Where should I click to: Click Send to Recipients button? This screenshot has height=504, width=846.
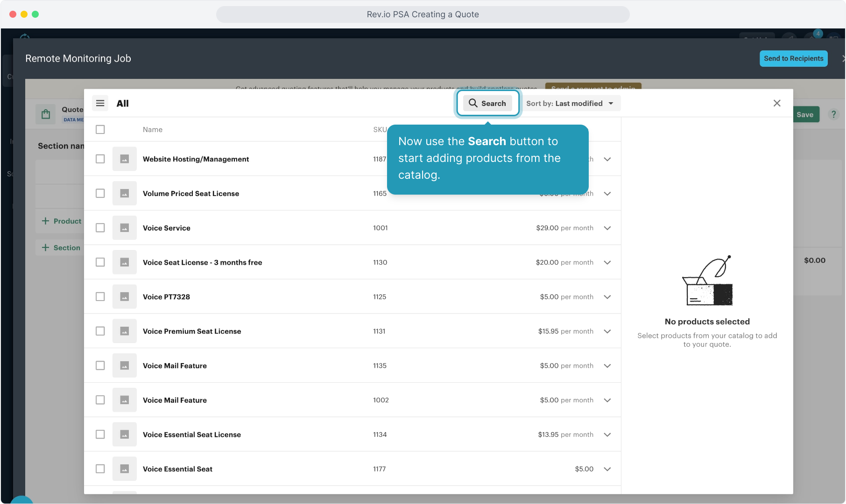793,58
